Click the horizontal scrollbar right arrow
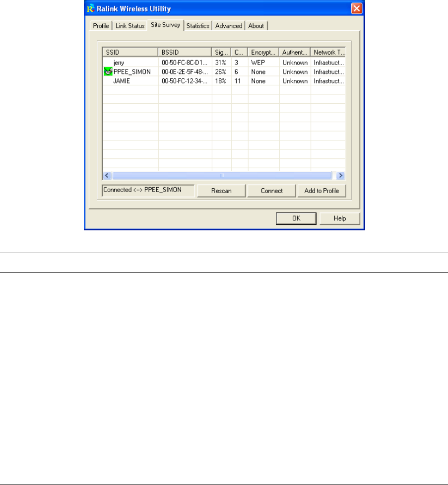This screenshot has width=448, height=485. point(340,175)
